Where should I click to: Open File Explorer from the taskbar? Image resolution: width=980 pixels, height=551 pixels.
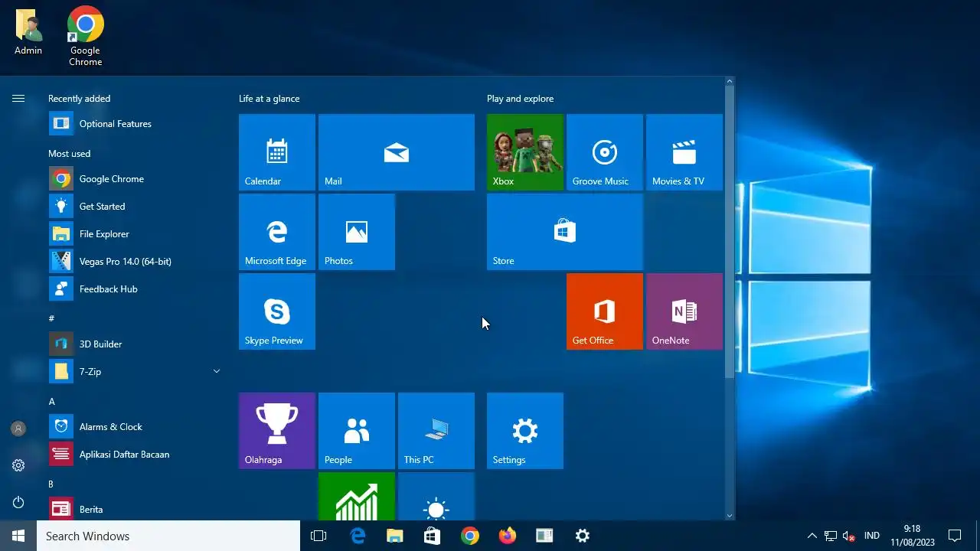(395, 536)
